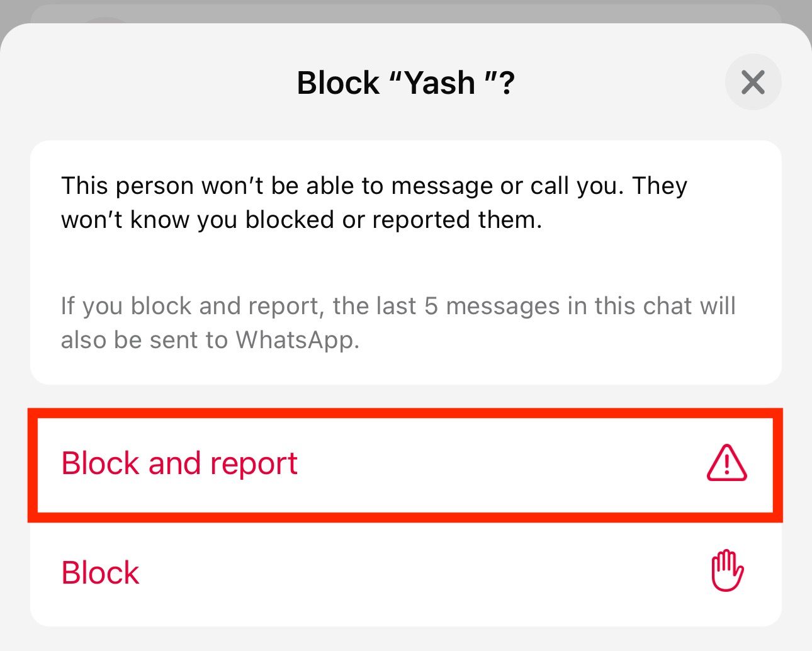Tap the warning triangle icon
The width and height of the screenshot is (812, 651).
click(x=726, y=463)
